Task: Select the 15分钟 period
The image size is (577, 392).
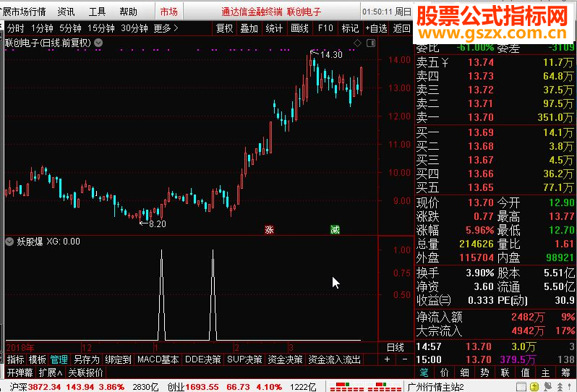Action: coord(101,28)
